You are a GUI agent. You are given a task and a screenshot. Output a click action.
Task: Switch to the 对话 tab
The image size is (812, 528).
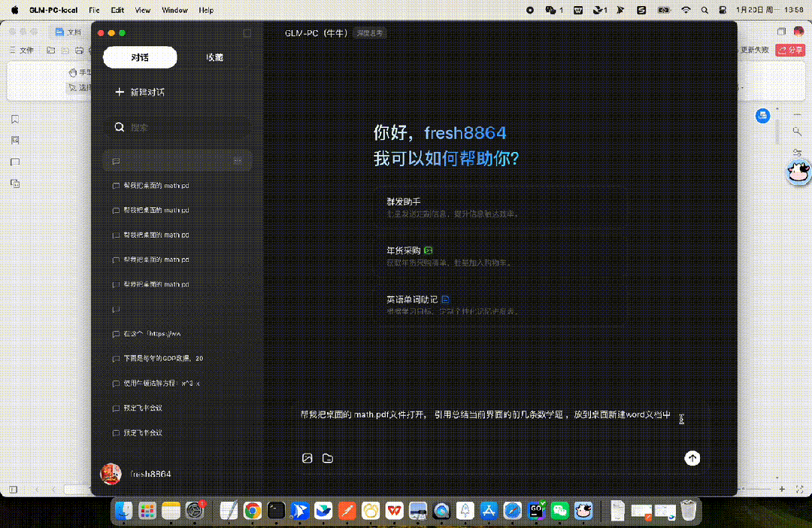[x=140, y=57]
